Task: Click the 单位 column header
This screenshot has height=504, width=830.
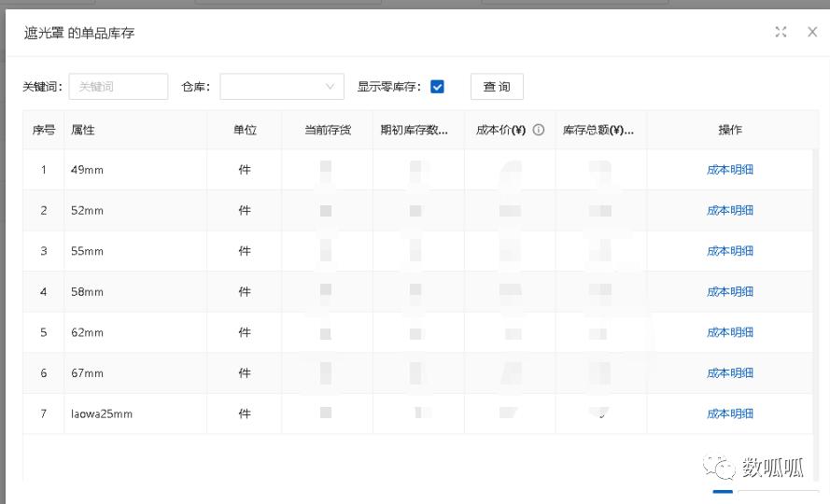Action: point(245,130)
